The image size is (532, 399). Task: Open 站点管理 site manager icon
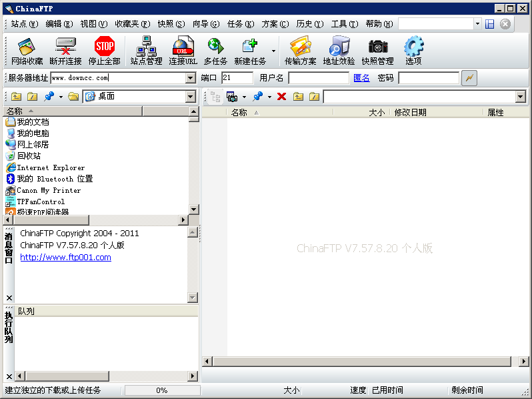tap(146, 51)
